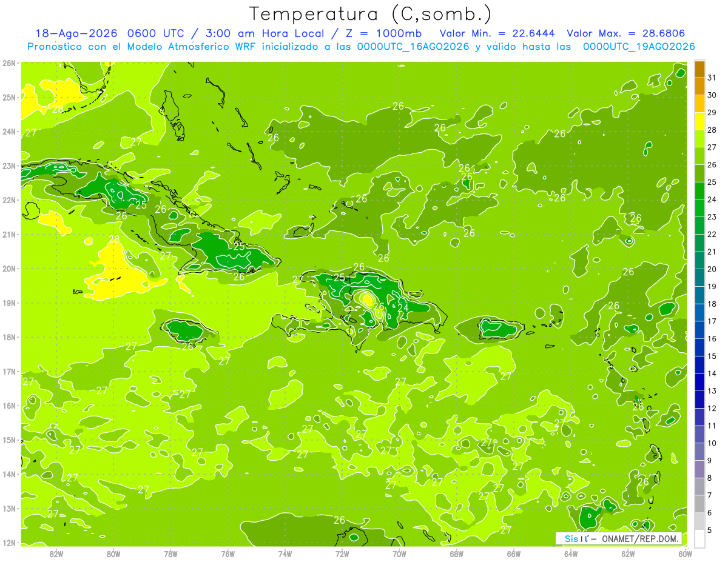728x562 pixels.
Task: Click the "78W" longitude axis label
Action: click(x=170, y=554)
